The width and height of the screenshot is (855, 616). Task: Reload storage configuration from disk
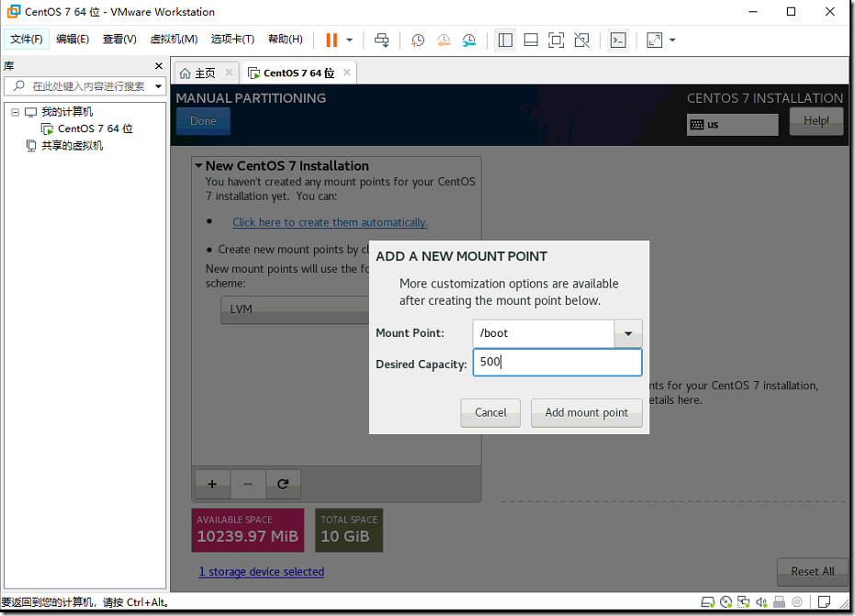pos(283,484)
